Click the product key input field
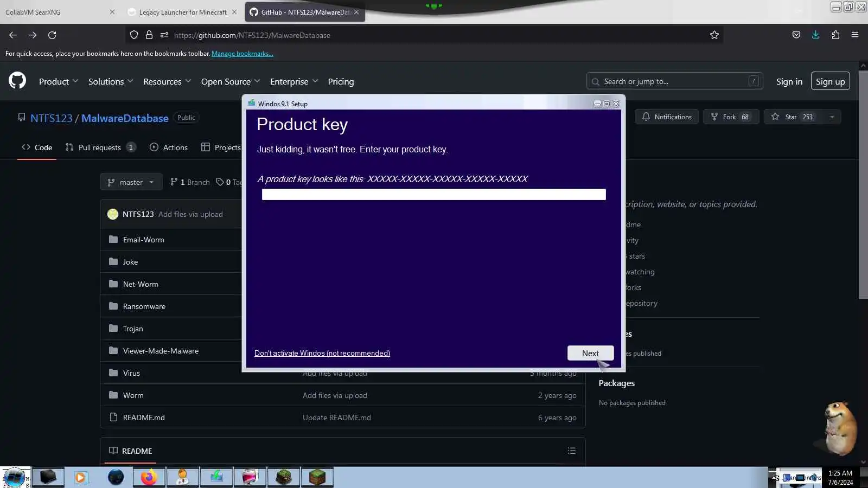Screen dimensions: 868x488 click(x=433, y=194)
